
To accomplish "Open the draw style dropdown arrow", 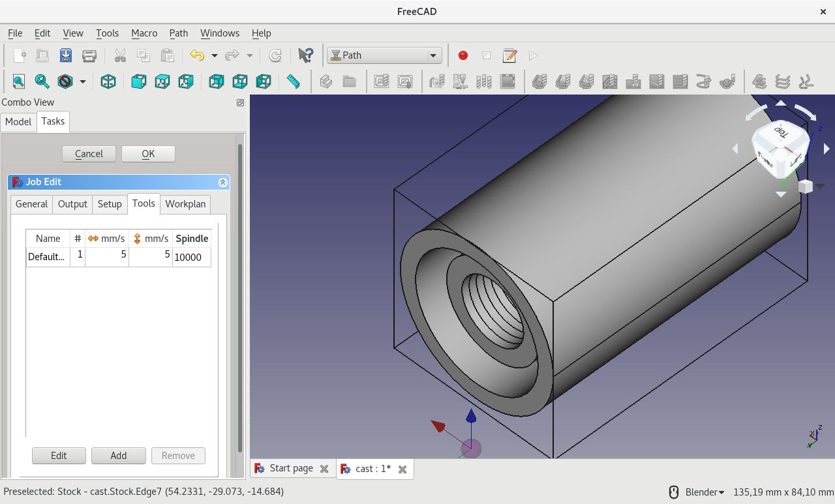I will click(x=83, y=82).
